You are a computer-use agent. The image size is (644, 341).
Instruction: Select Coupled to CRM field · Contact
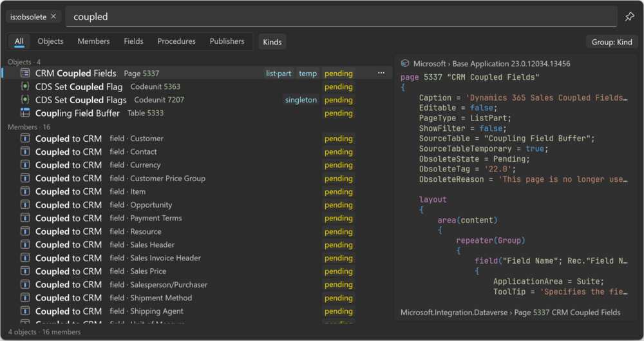197,151
